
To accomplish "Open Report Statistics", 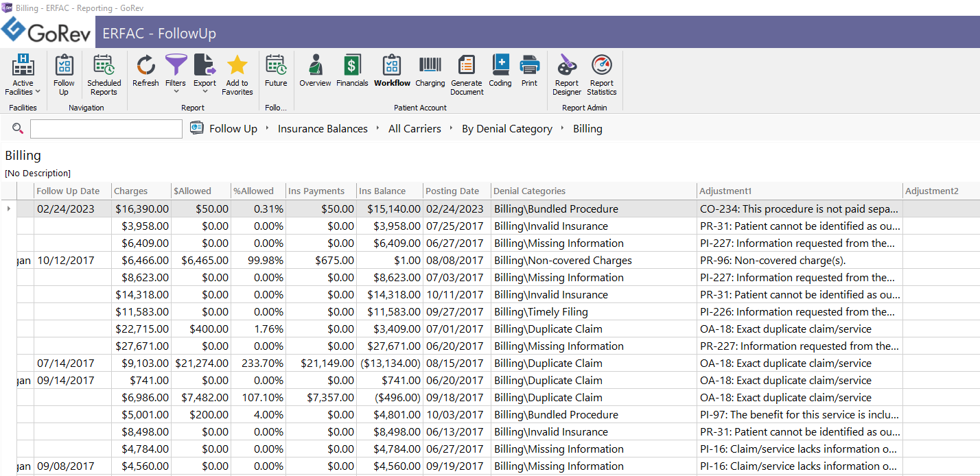I will point(602,75).
